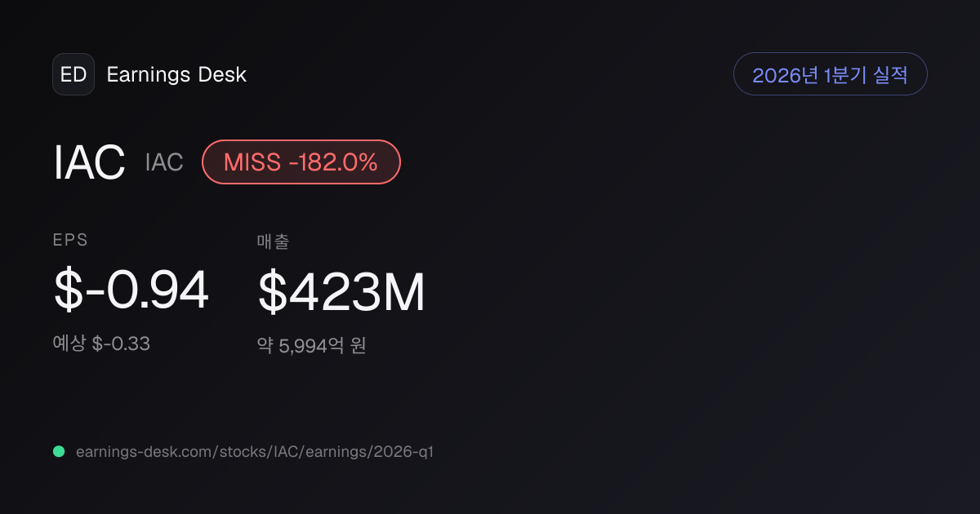Click the dollar sign before -0.94
Image resolution: width=980 pixels, height=514 pixels.
click(x=68, y=292)
